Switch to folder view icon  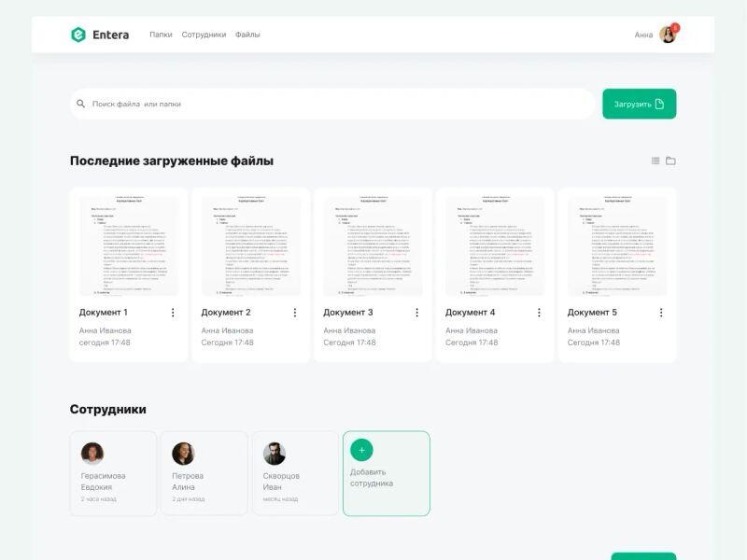click(x=670, y=161)
